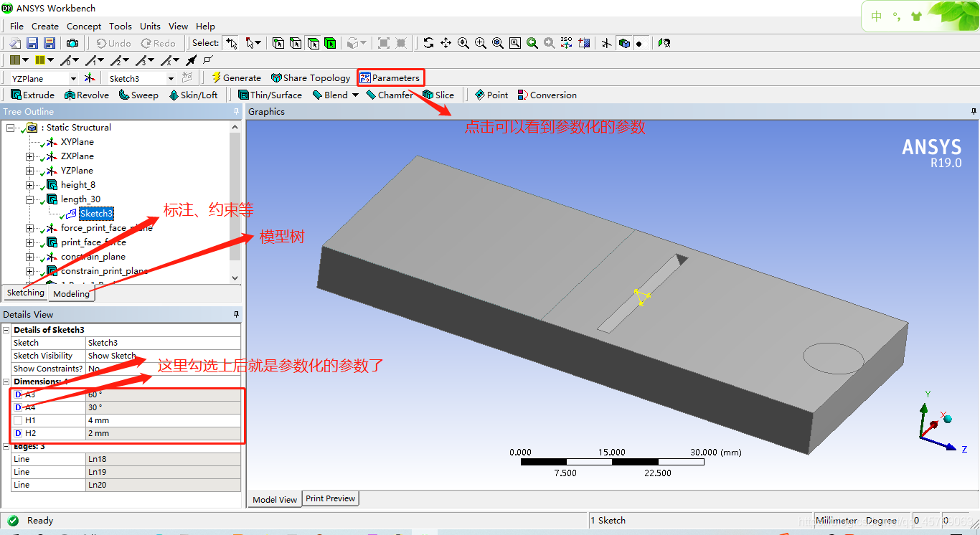Expand the height_8 tree node
The width and height of the screenshot is (980, 535).
tap(29, 185)
